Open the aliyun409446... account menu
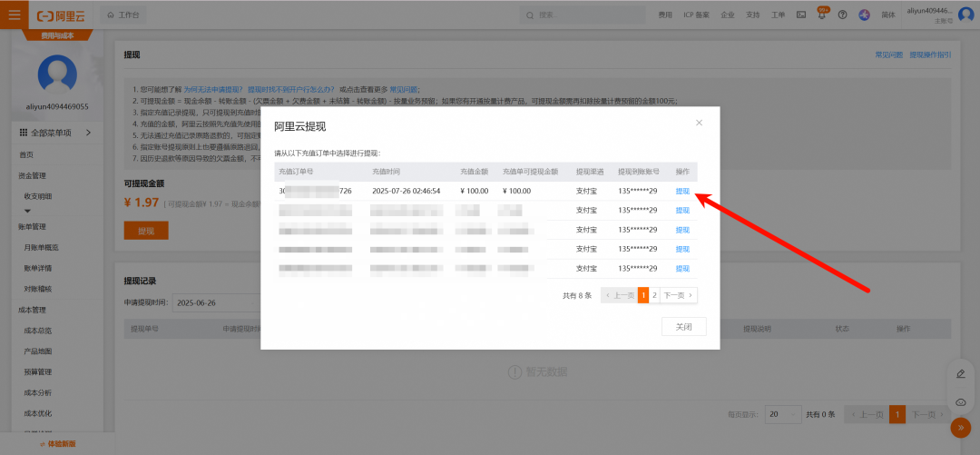The width and height of the screenshot is (980, 455). tap(929, 11)
